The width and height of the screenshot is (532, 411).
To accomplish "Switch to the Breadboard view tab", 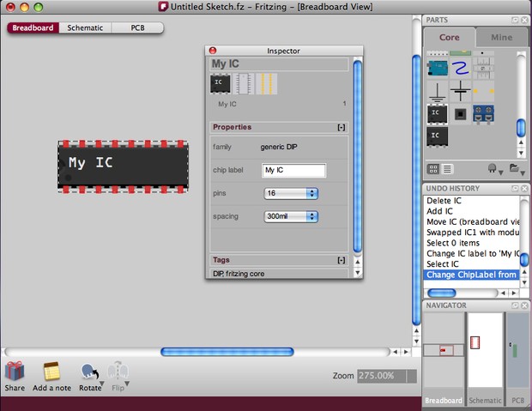I will [x=33, y=27].
